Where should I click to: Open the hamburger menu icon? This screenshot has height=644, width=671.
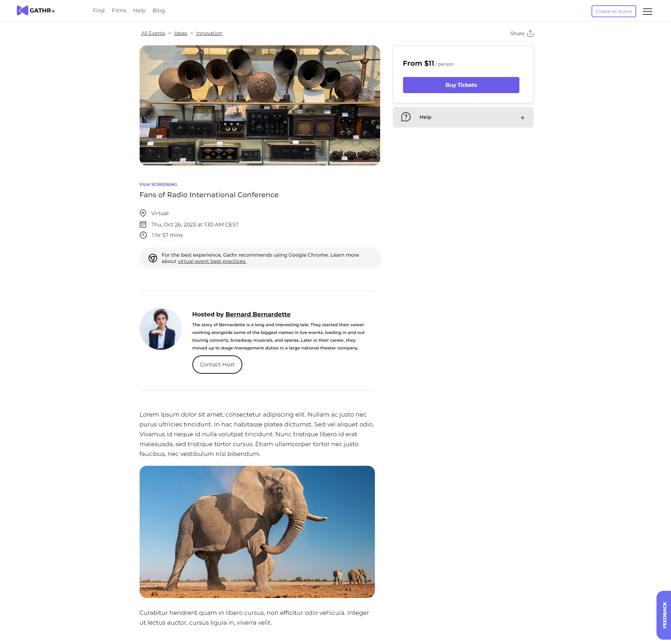[x=647, y=12]
